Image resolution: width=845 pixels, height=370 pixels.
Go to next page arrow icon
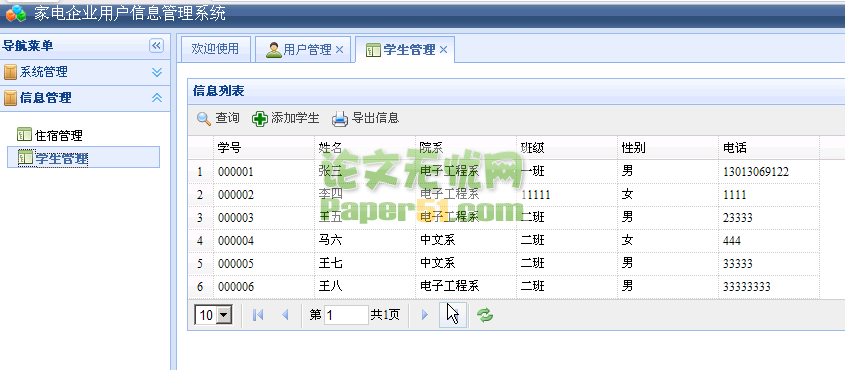click(425, 315)
